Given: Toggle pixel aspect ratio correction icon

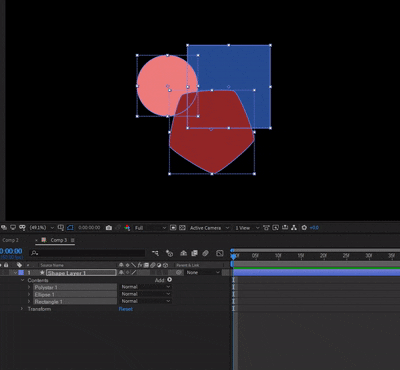Looking at the screenshot, I should point(266,228).
